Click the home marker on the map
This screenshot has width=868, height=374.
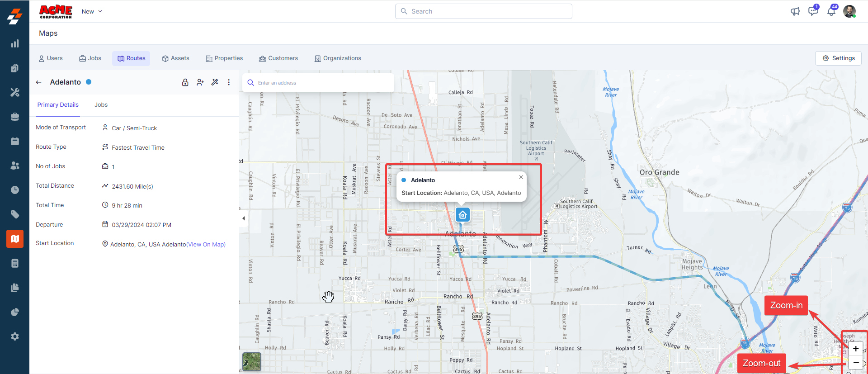click(x=462, y=215)
